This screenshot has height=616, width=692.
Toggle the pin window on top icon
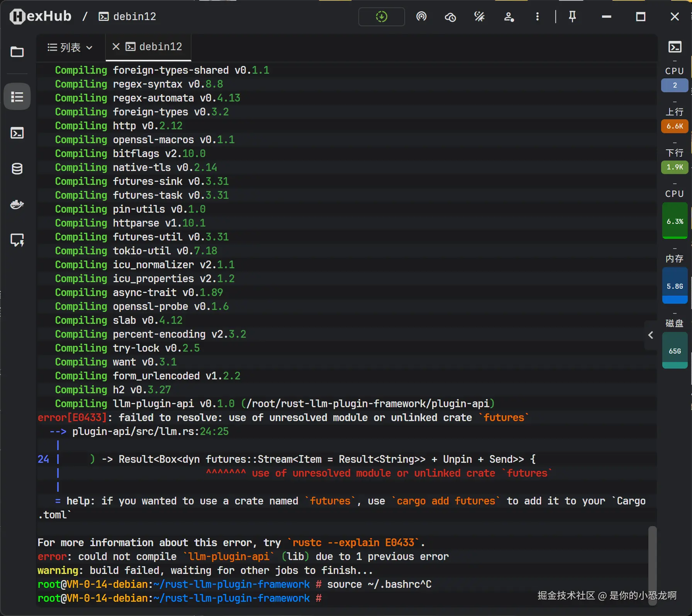coord(572,17)
